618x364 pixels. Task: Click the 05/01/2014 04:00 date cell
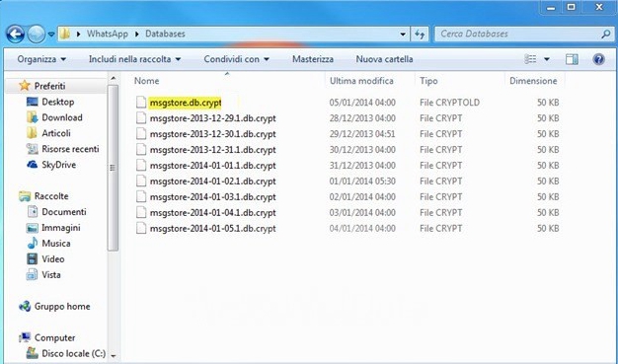[362, 103]
